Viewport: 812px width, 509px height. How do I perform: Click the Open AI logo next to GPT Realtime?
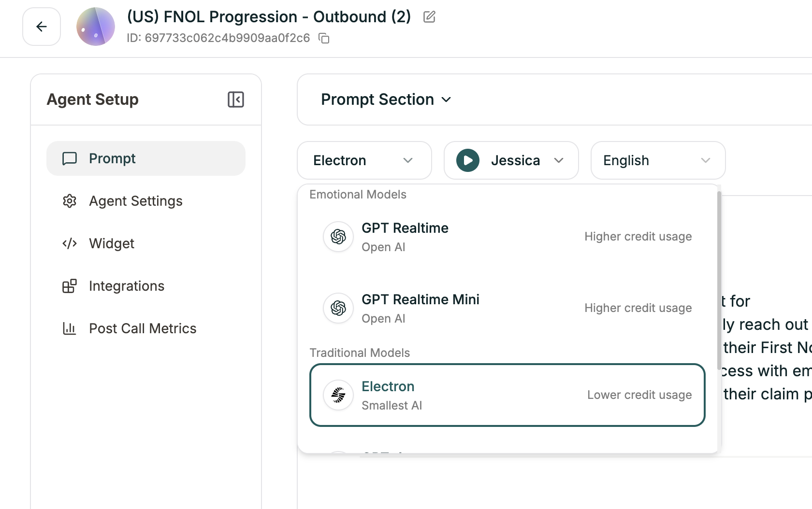click(x=338, y=237)
